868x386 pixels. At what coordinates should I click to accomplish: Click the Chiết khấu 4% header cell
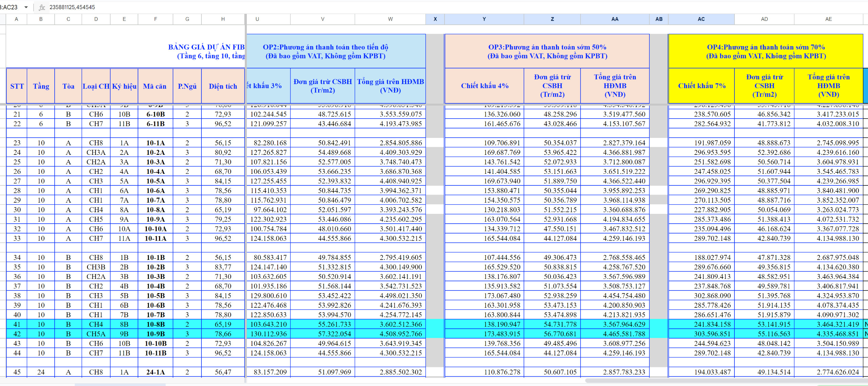coord(484,86)
